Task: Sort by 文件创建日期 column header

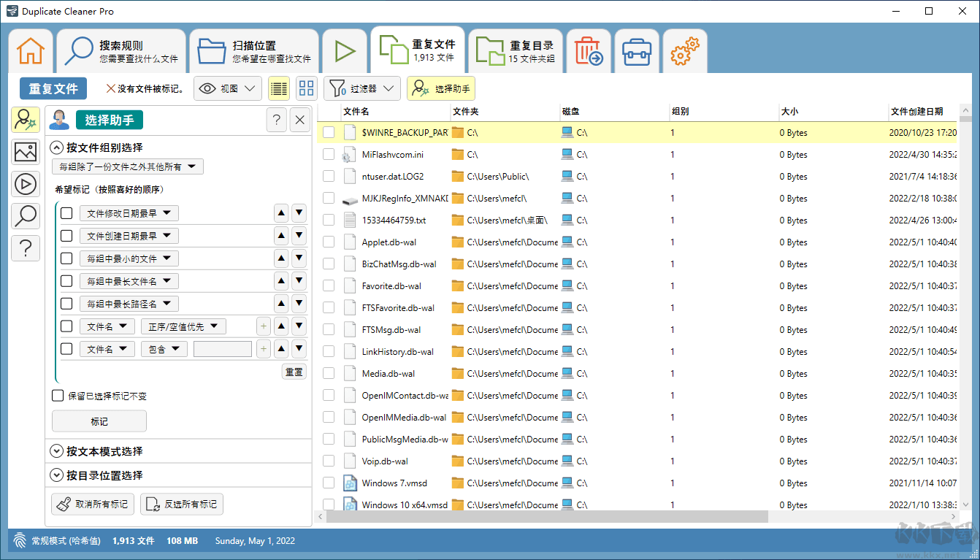Action: coord(923,112)
